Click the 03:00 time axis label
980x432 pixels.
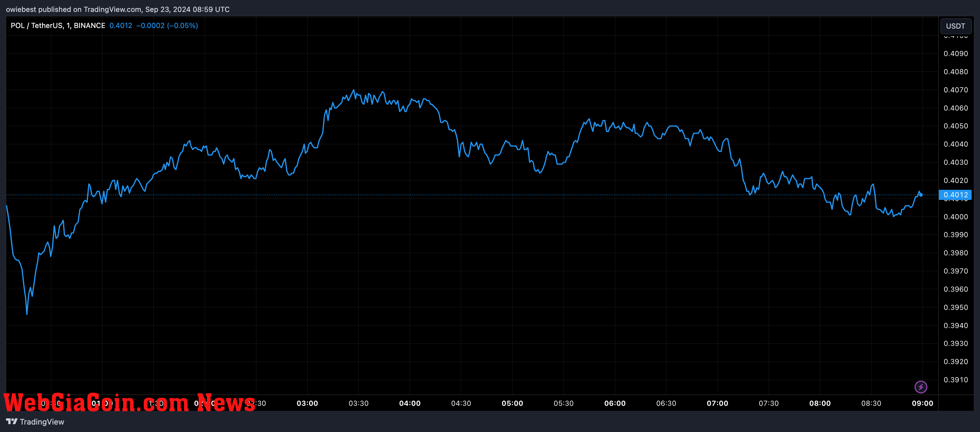click(307, 403)
